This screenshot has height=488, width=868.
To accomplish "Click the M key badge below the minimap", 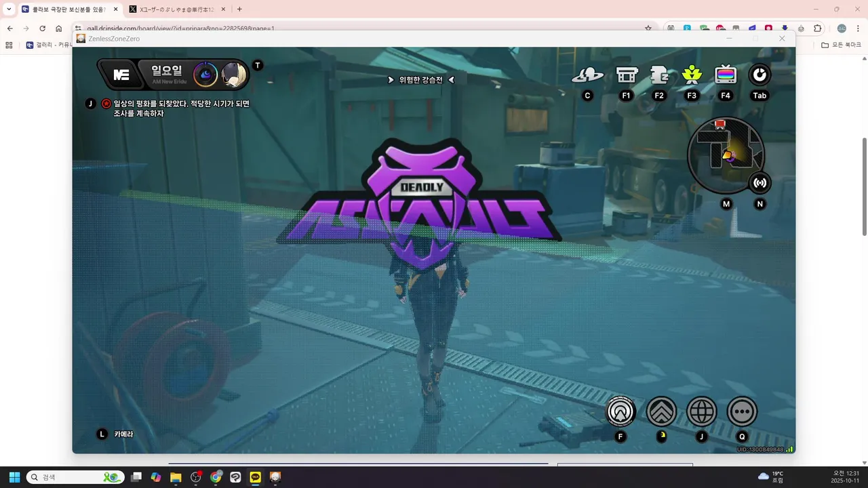I will [x=727, y=204].
